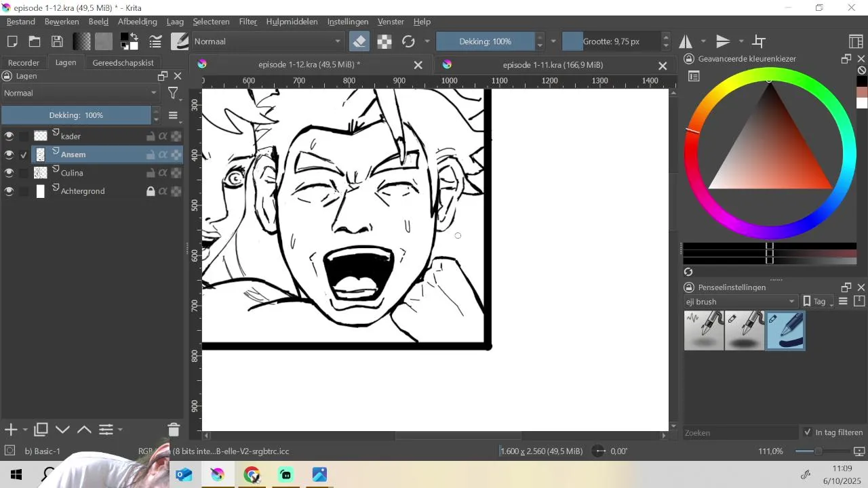
Task: Open the Filter menu
Action: pyautogui.click(x=248, y=22)
